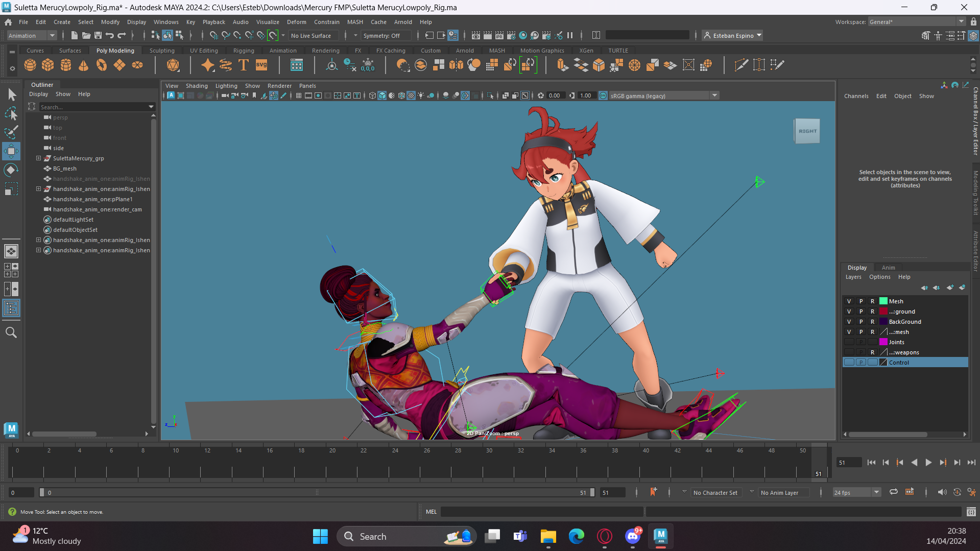Viewport: 980px width, 551px height.
Task: Open Script Editor icon
Action: [971, 512]
